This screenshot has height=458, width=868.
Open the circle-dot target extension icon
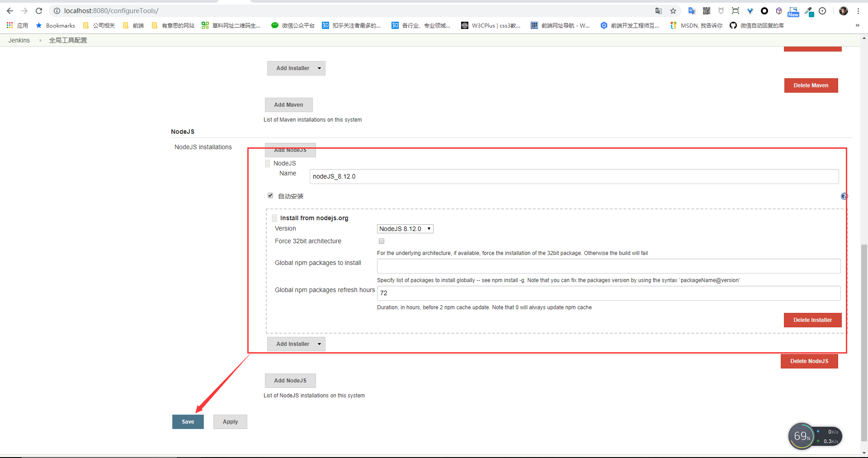[822, 11]
